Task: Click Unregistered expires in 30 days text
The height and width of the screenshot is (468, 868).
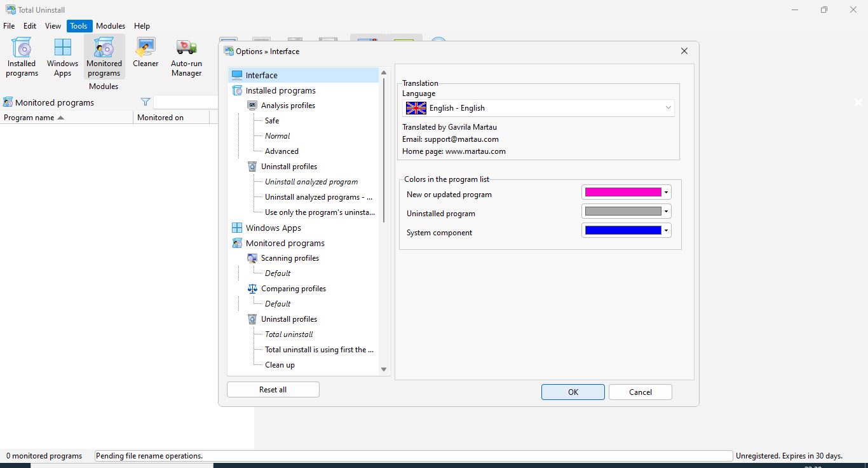Action: (789, 456)
